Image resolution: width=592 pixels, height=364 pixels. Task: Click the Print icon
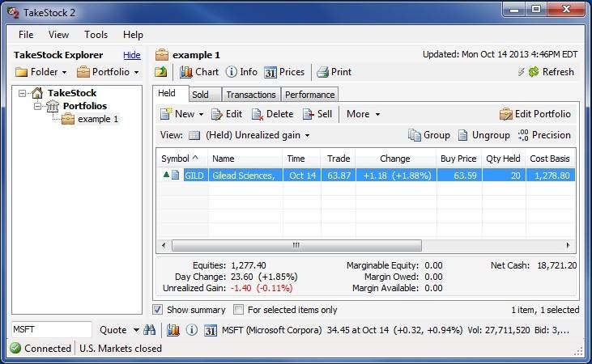[x=323, y=72]
